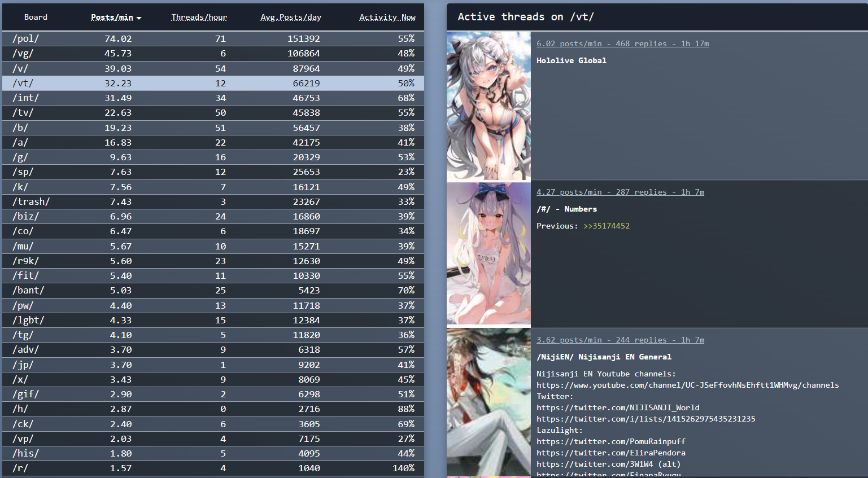Select the /fit/ board row
This screenshot has width=868, height=478.
213,276
